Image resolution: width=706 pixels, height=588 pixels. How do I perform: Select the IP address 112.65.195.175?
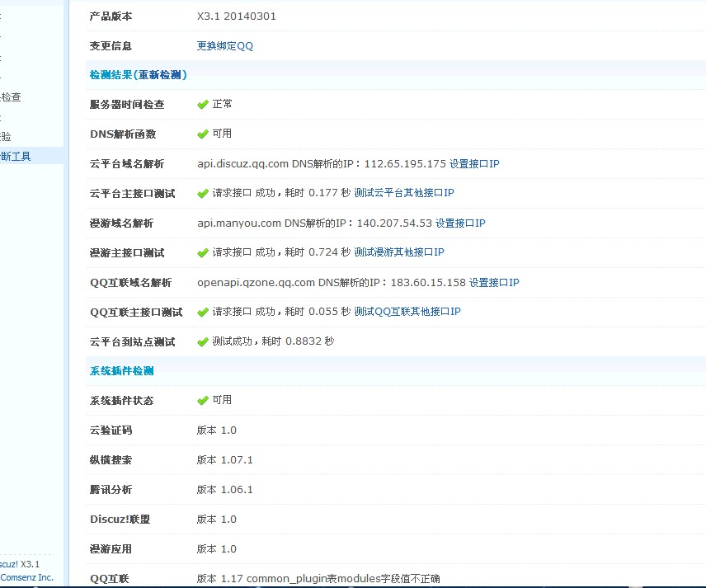(405, 164)
